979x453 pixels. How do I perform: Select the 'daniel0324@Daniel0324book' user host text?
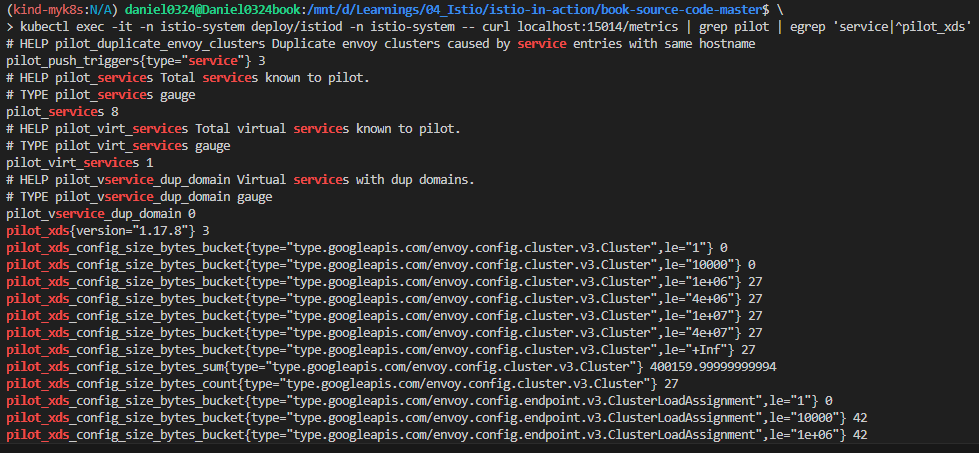pos(215,10)
